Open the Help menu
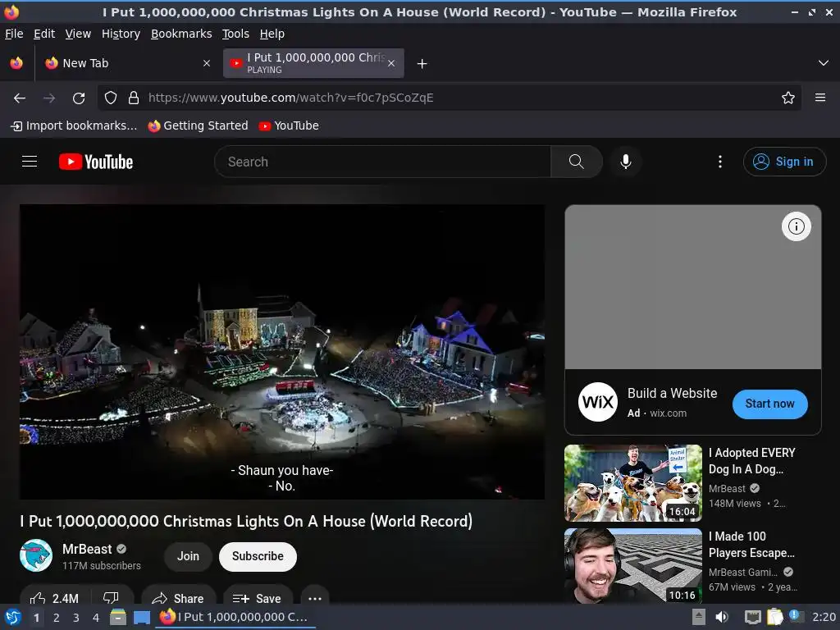The image size is (840, 630). pyautogui.click(x=272, y=34)
